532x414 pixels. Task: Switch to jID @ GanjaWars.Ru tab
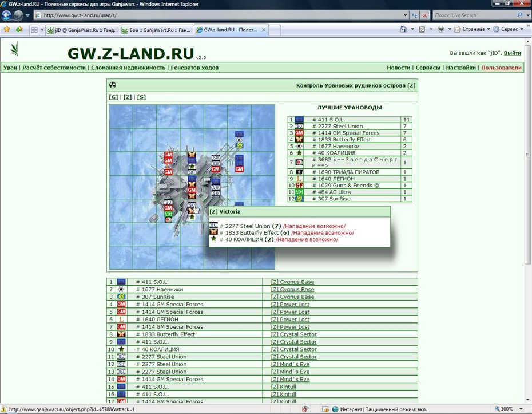82,30
